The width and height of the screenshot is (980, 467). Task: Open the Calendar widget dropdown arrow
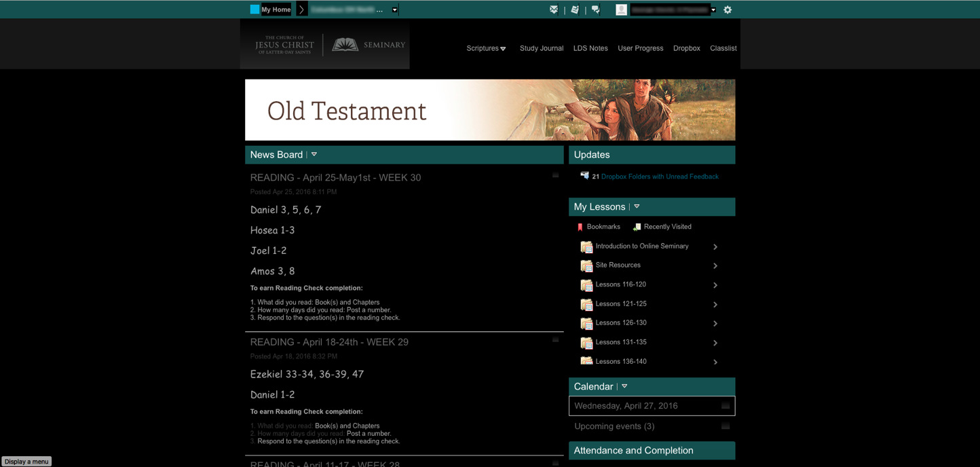624,386
